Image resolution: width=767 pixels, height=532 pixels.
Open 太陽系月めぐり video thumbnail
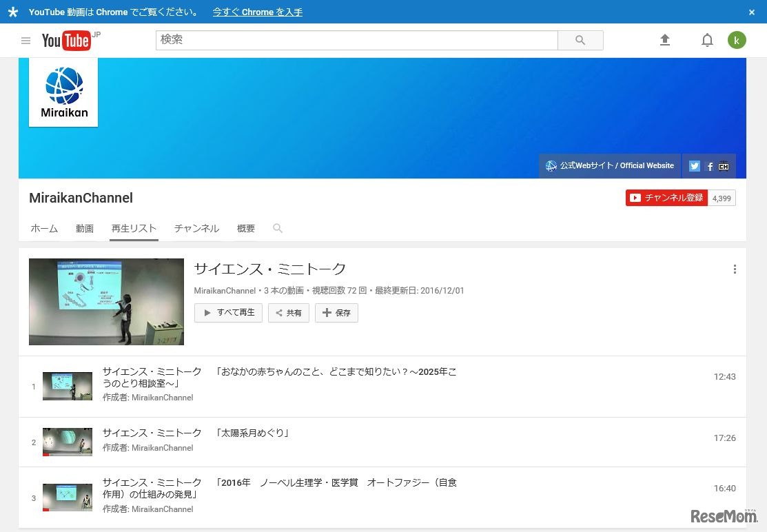coord(67,442)
